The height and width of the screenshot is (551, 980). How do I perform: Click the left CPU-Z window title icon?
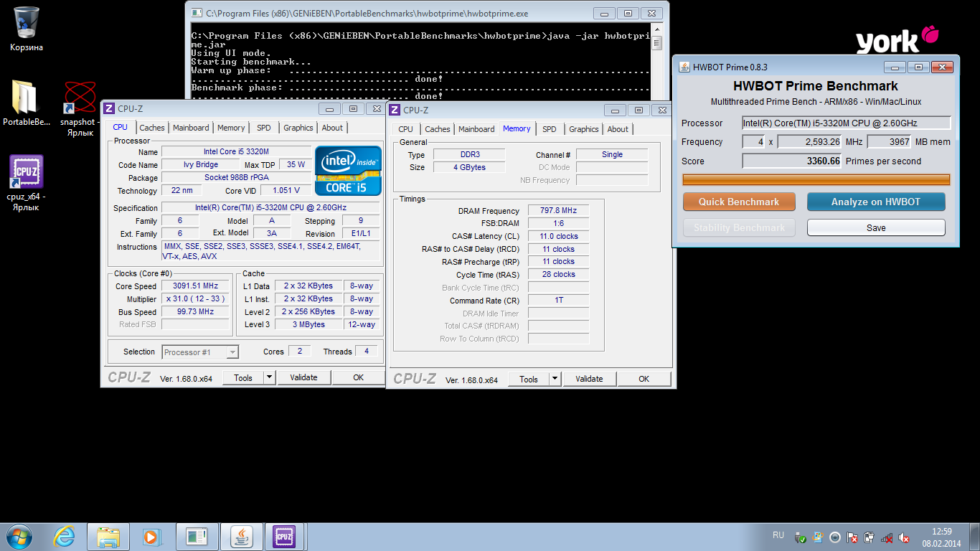109,108
